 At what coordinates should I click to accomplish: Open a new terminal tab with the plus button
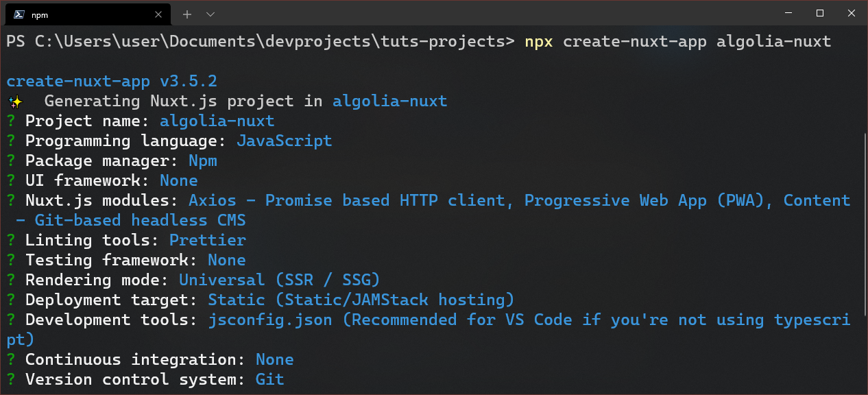click(x=186, y=14)
